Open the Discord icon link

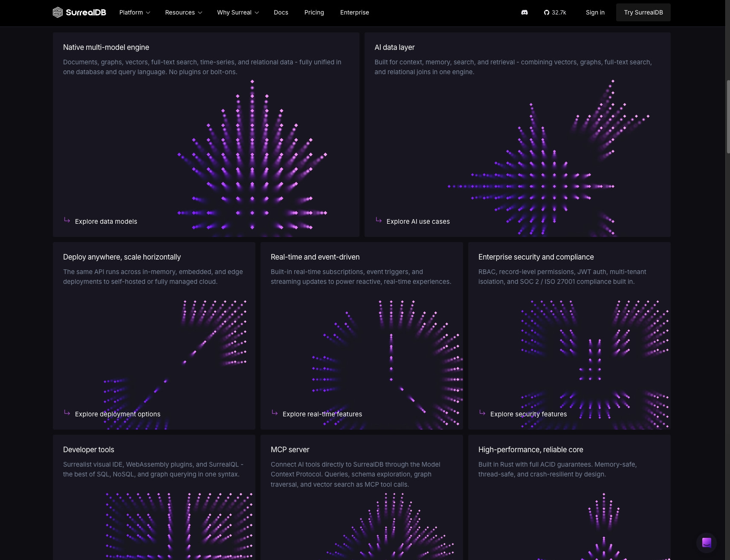click(x=524, y=12)
